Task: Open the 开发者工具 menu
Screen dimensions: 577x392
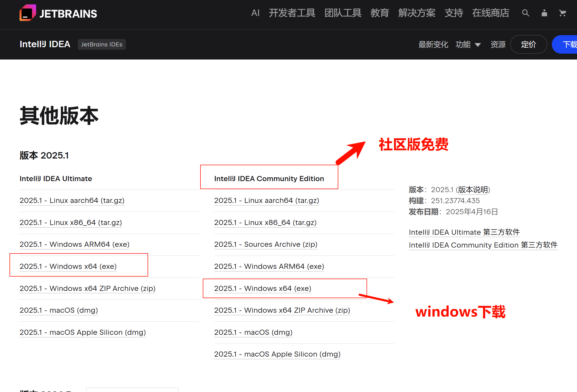Action: tap(292, 13)
